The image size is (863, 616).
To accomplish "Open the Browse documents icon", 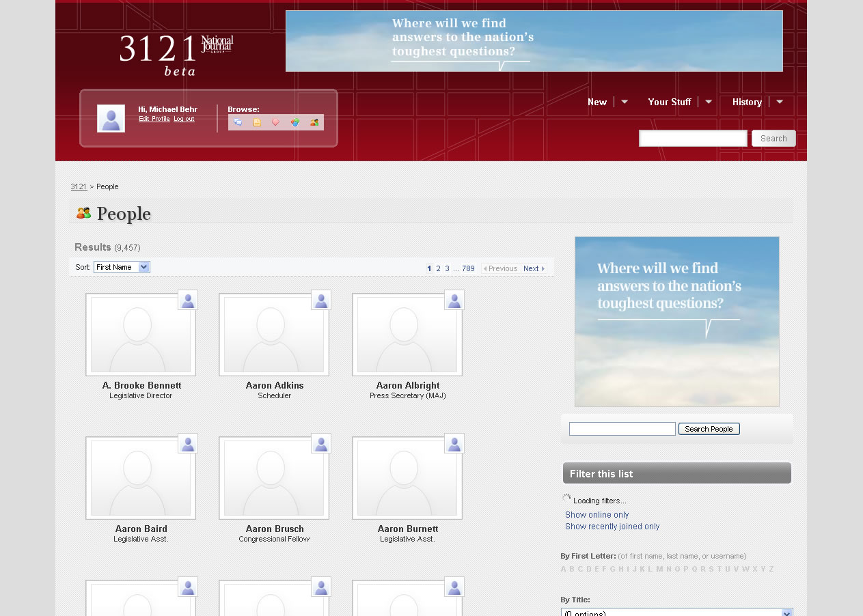I will pyautogui.click(x=257, y=122).
